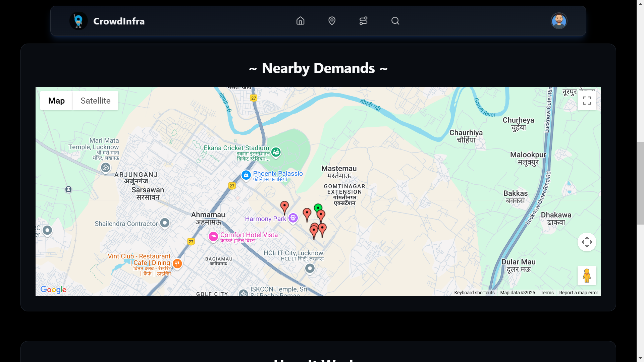Click the Google logo on map
Viewport: 644px width, 362px height.
pyautogui.click(x=53, y=290)
